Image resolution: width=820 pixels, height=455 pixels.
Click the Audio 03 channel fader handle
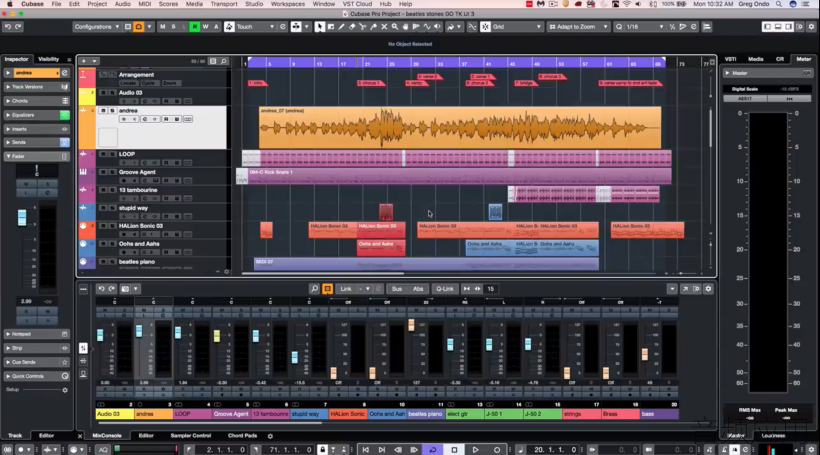tap(100, 335)
